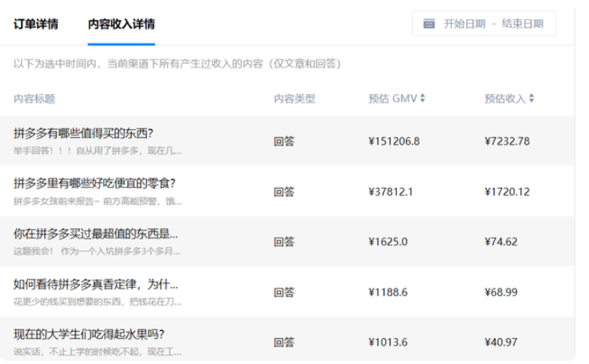Click GMV value ¥151206.8

pyautogui.click(x=394, y=141)
